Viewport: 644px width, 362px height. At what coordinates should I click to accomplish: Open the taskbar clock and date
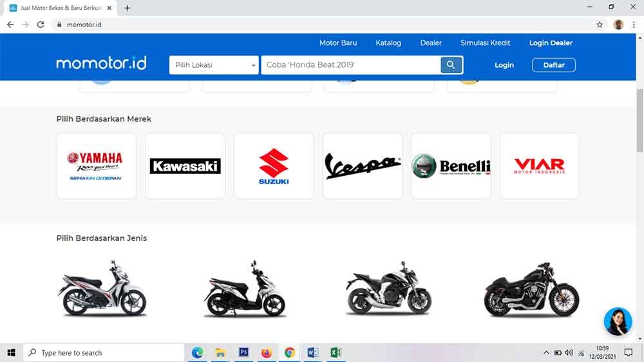pos(603,352)
